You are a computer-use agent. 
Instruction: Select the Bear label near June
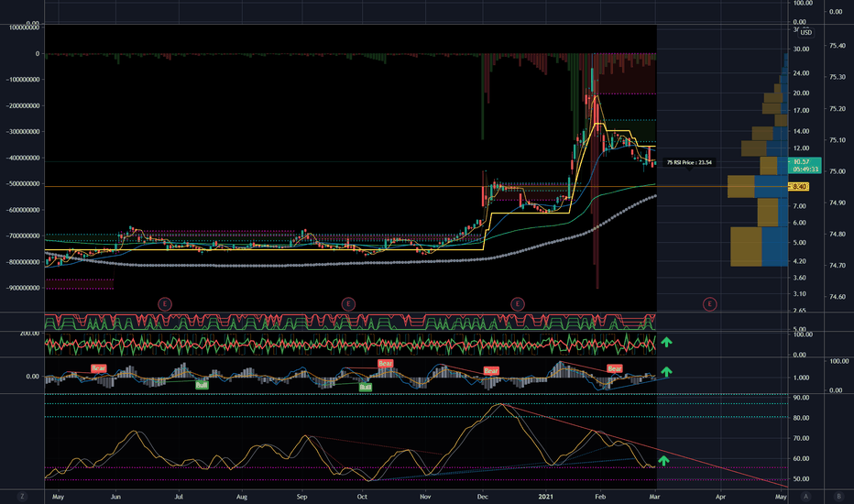click(99, 368)
